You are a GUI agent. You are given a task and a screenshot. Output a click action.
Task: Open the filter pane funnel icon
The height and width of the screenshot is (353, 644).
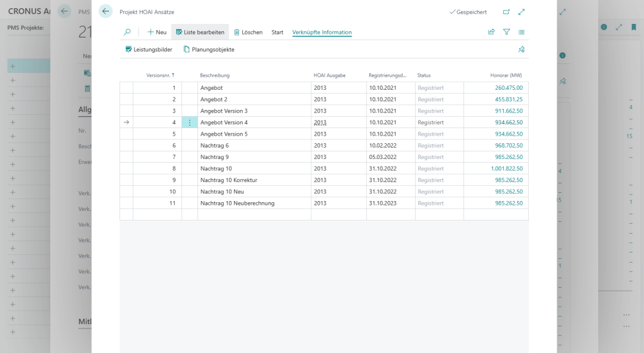pyautogui.click(x=506, y=31)
